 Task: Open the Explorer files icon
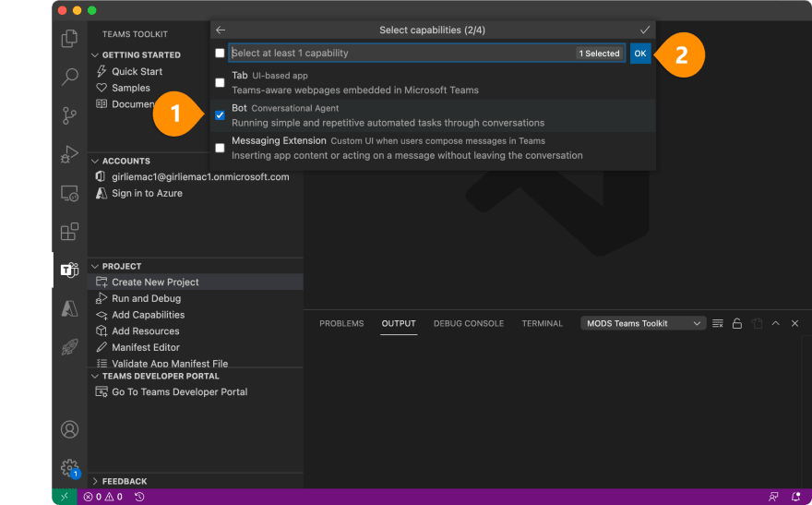(x=69, y=39)
